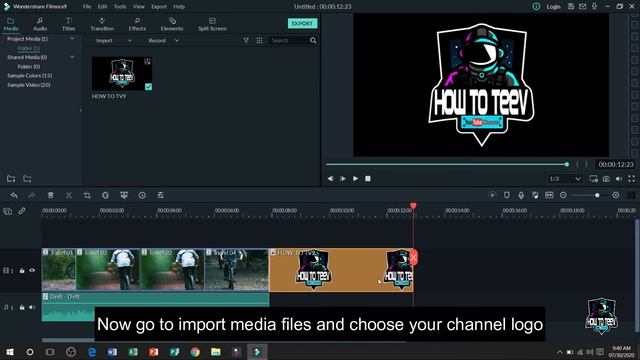Open the Edit menu
This screenshot has width=640, height=360.
point(102,7)
